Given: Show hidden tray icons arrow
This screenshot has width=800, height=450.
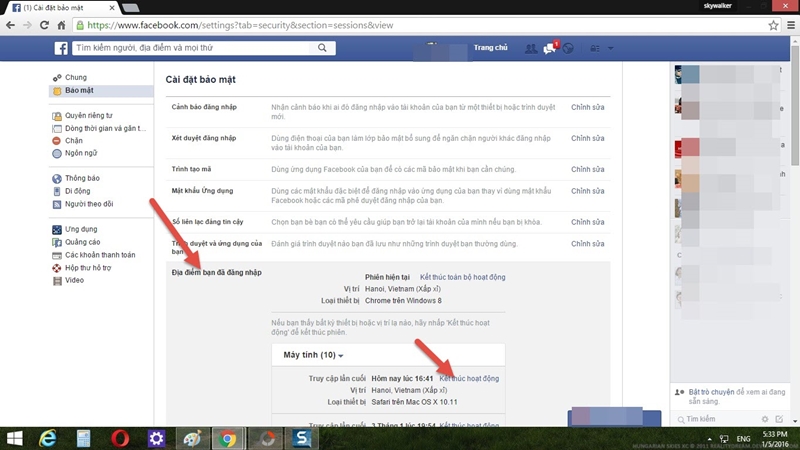Looking at the screenshot, I should pyautogui.click(x=709, y=439).
